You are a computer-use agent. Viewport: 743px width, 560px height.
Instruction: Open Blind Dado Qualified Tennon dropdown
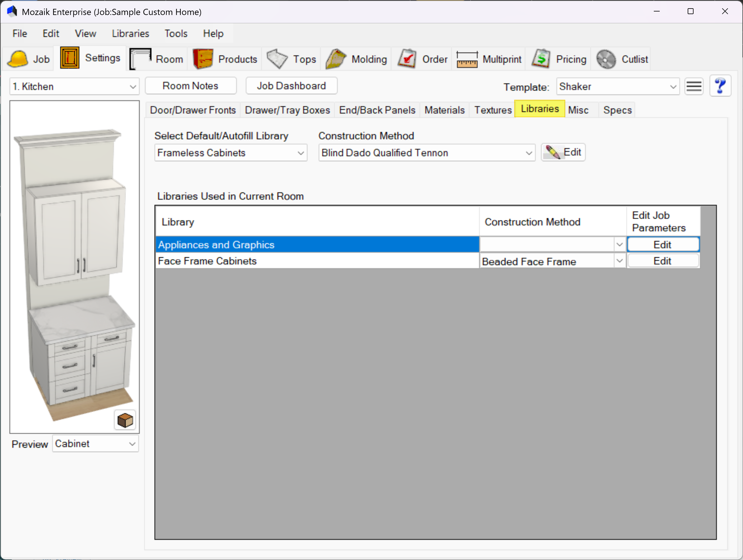[x=529, y=153]
